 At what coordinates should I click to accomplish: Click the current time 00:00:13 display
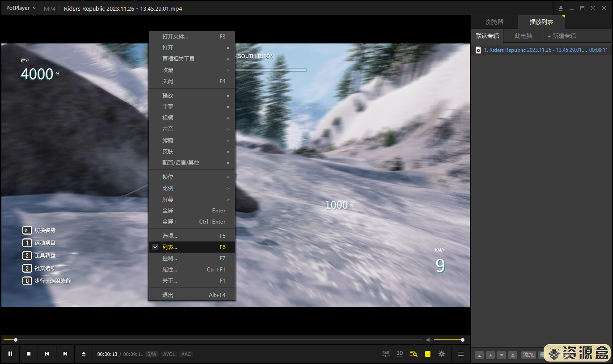(107, 354)
